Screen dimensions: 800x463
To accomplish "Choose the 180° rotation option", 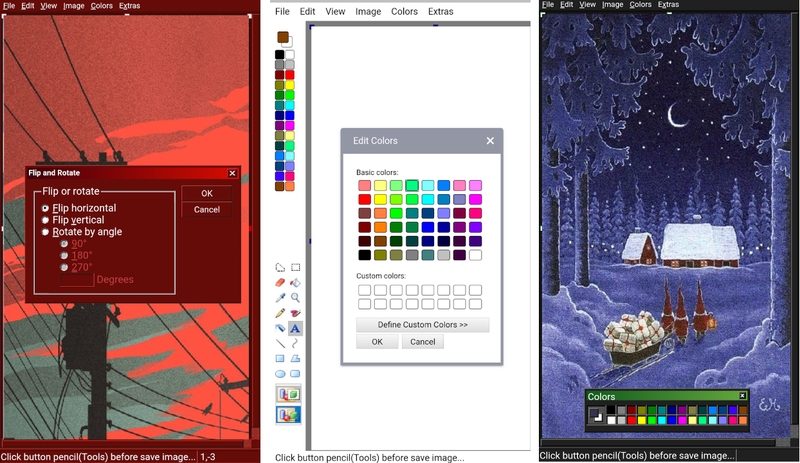I will [x=64, y=256].
